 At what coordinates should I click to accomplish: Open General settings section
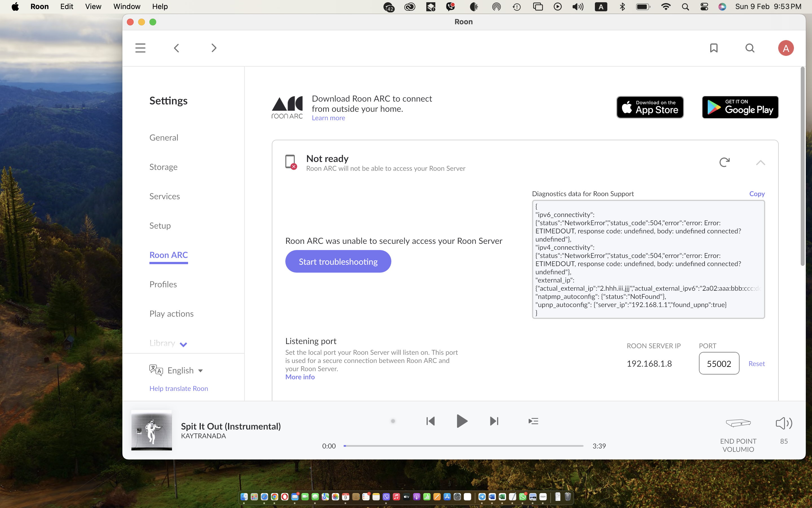[x=164, y=137]
